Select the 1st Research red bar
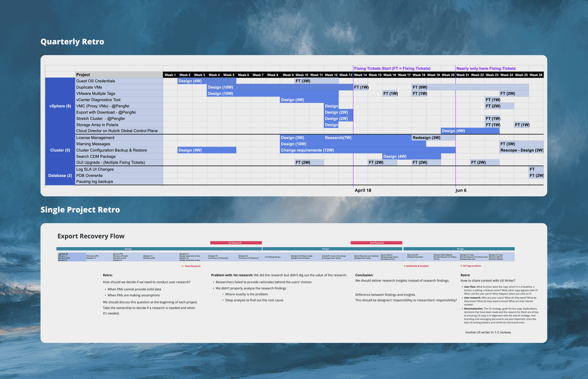 tap(236, 243)
